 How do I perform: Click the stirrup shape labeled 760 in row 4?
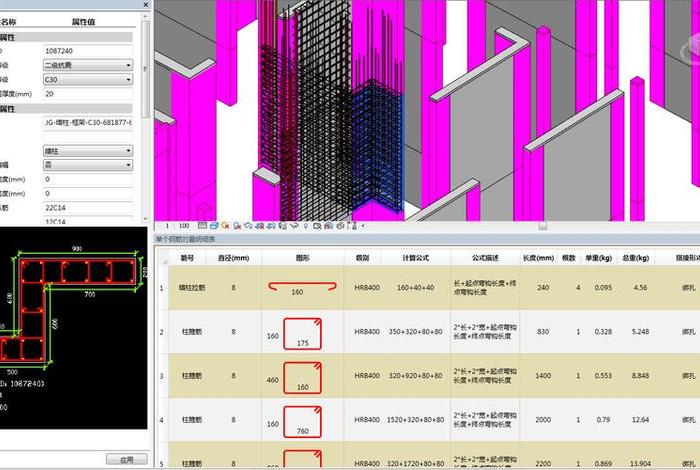(x=302, y=422)
